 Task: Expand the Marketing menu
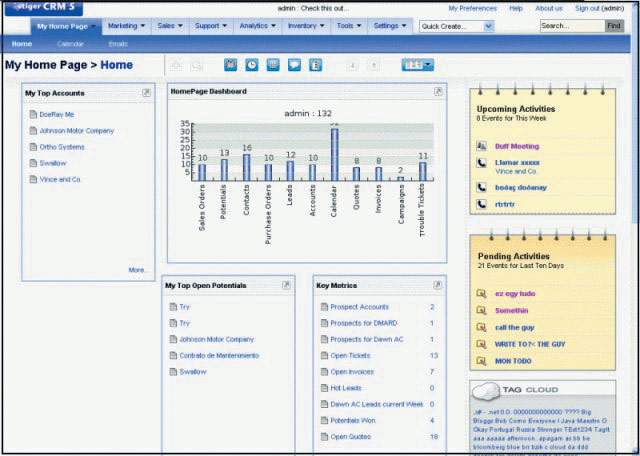click(x=126, y=25)
